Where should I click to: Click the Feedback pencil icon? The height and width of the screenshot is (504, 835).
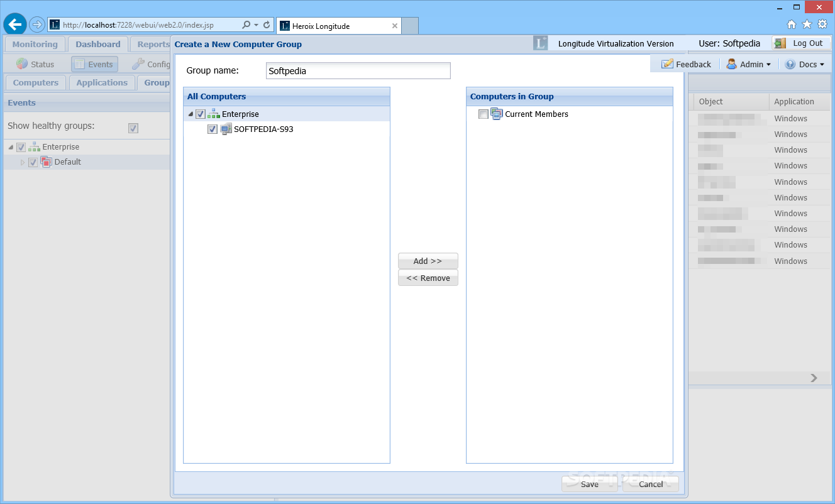[x=667, y=64]
